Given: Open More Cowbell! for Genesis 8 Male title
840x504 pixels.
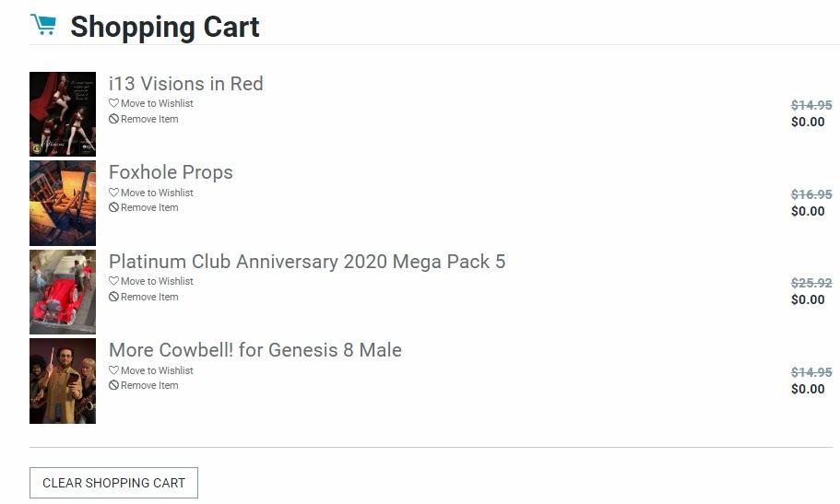Looking at the screenshot, I should click(254, 350).
